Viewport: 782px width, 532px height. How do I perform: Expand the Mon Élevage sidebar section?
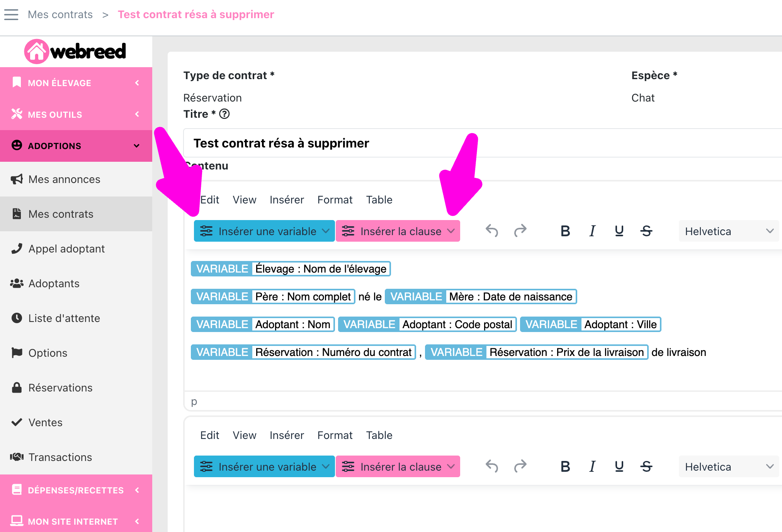[76, 83]
